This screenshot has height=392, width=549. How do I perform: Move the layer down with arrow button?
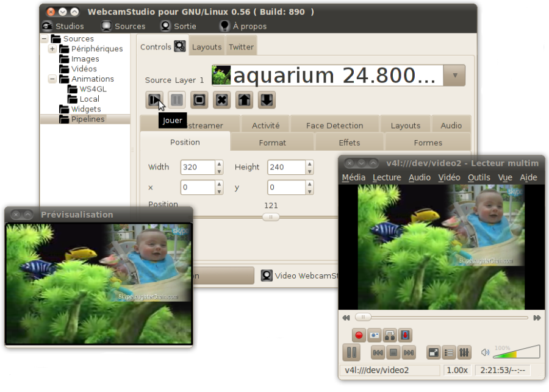267,100
